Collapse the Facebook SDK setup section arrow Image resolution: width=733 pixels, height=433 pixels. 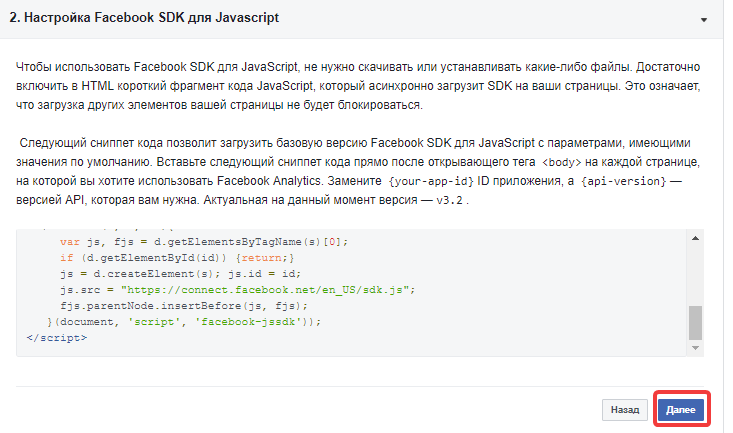click(704, 20)
